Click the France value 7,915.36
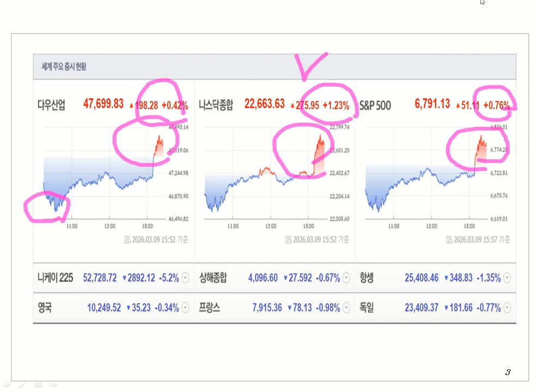The width and height of the screenshot is (537, 392). 267,308
